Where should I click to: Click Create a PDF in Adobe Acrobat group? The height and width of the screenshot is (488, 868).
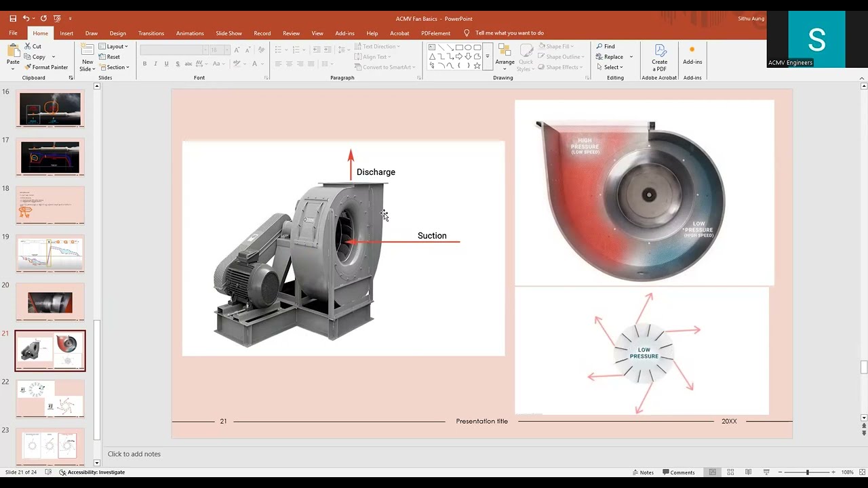[x=659, y=58]
